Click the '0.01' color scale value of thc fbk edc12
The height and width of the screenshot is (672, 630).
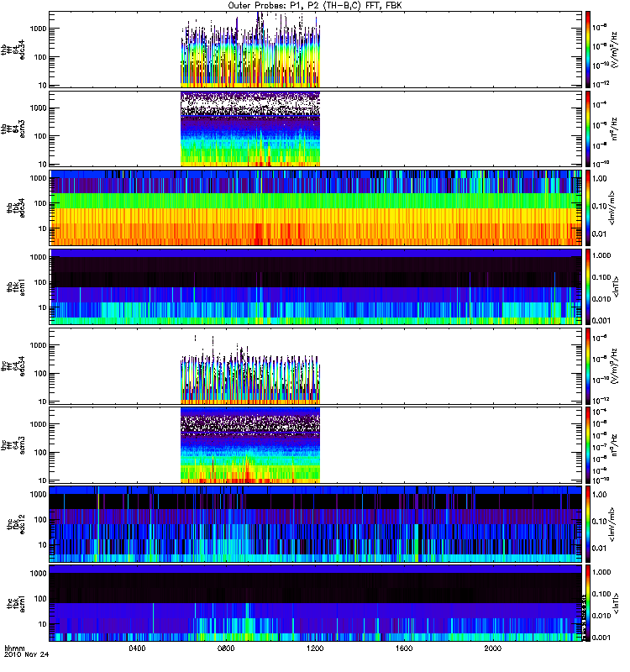600,549
